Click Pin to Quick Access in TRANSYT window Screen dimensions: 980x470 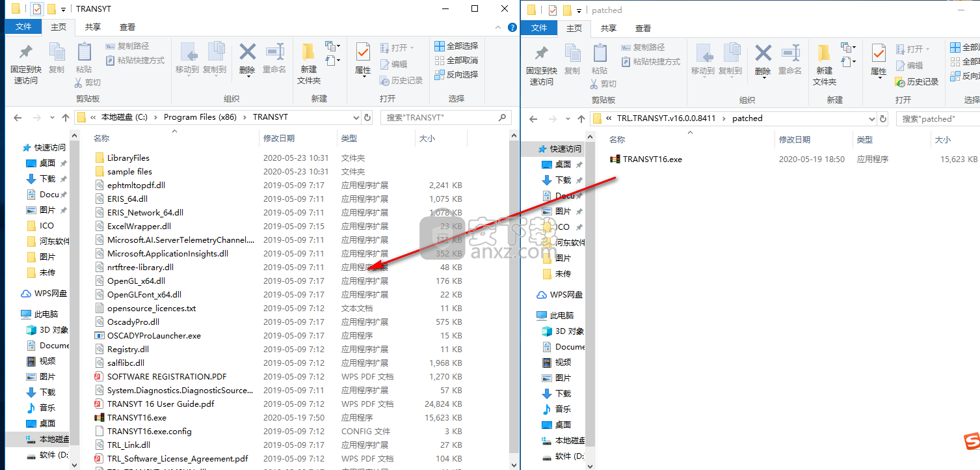point(25,64)
